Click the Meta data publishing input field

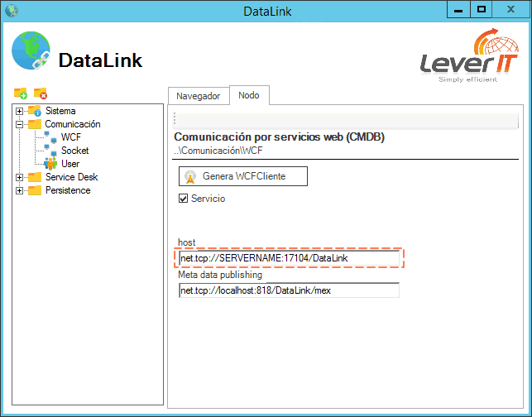click(x=289, y=290)
